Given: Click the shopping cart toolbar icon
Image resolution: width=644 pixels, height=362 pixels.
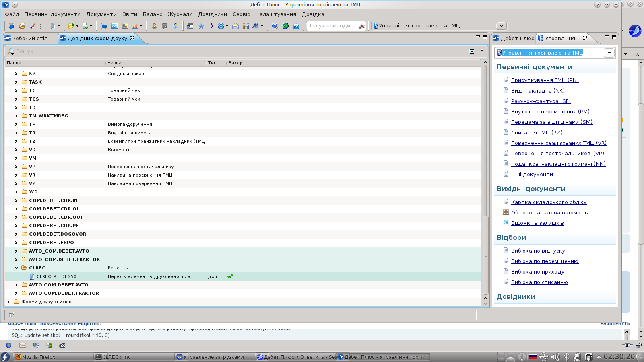Looking at the screenshot, I should pos(104,26).
